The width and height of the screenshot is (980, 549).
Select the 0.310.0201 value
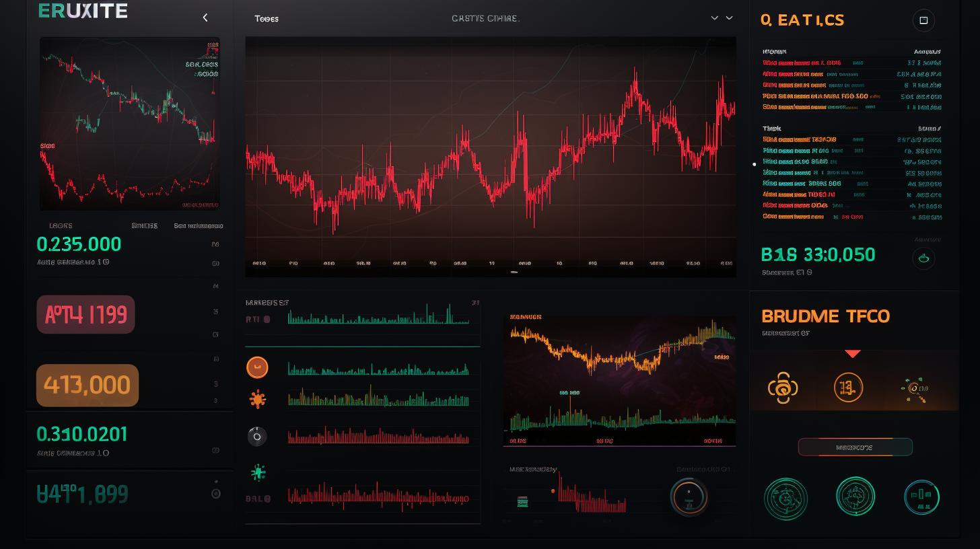pos(81,434)
